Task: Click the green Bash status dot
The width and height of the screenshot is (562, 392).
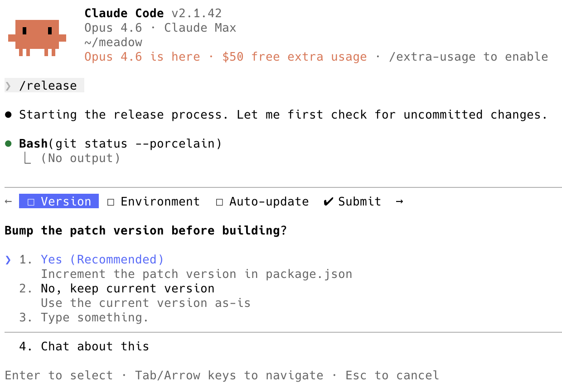Action: pos(8,144)
